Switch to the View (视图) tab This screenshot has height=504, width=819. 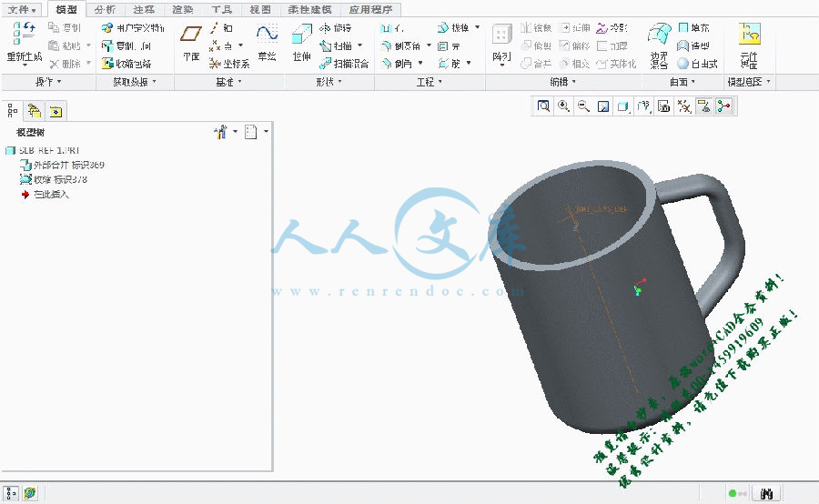[x=260, y=9]
